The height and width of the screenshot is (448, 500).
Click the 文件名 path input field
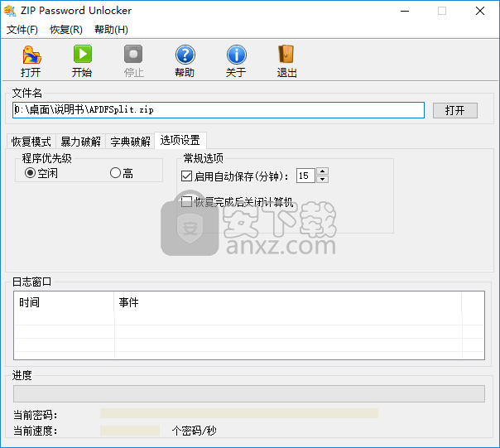(219, 110)
